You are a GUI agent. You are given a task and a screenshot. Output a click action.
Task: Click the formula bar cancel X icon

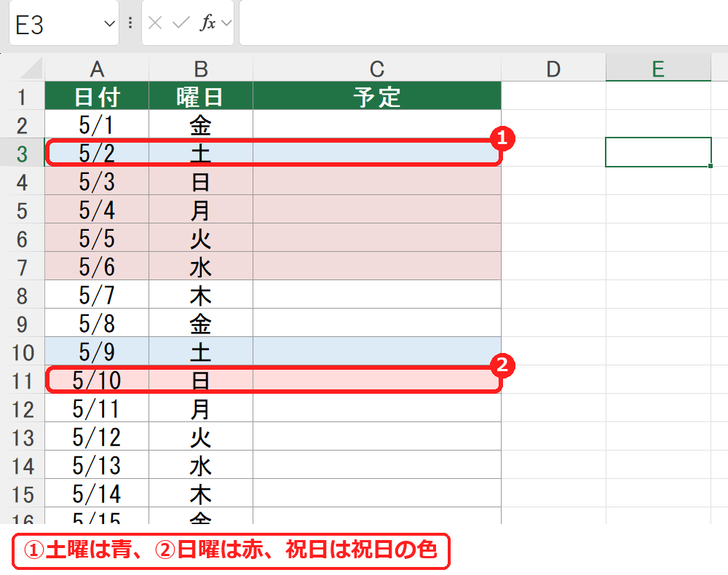point(155,23)
